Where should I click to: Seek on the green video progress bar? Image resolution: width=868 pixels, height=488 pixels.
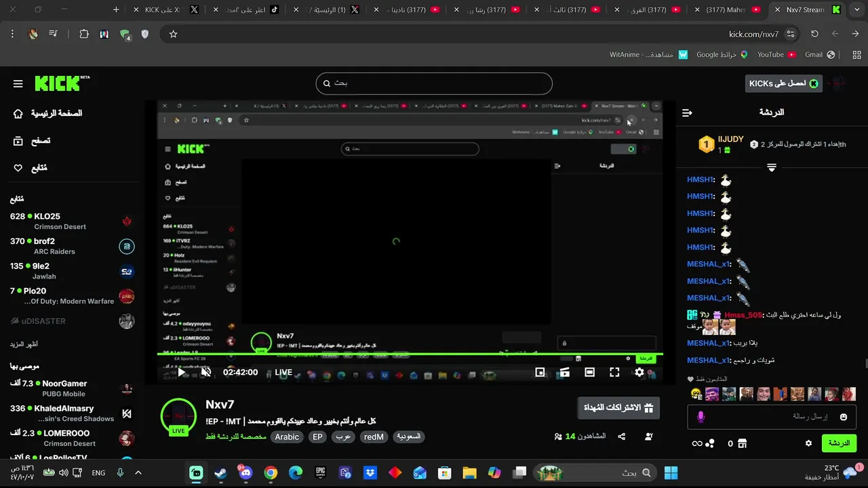(410, 354)
